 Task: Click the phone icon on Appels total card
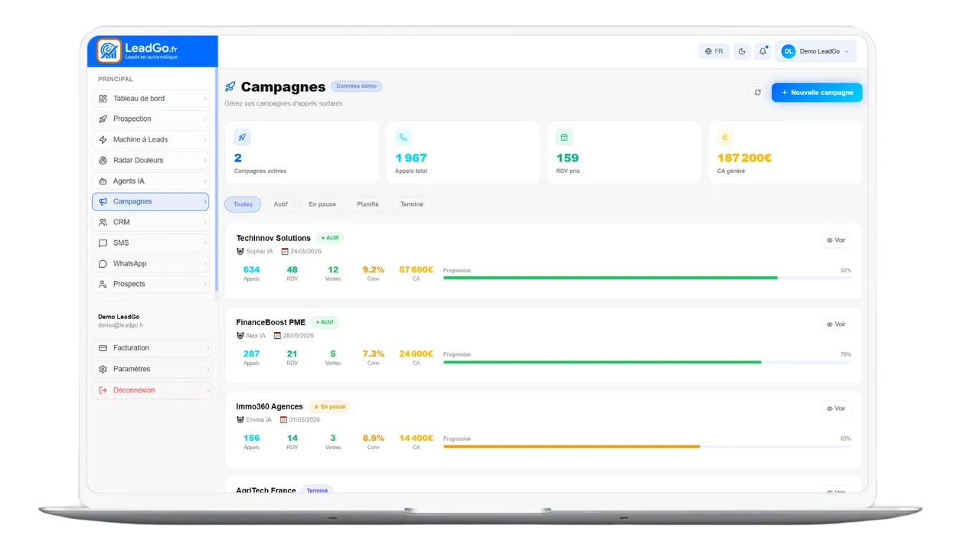click(x=403, y=138)
